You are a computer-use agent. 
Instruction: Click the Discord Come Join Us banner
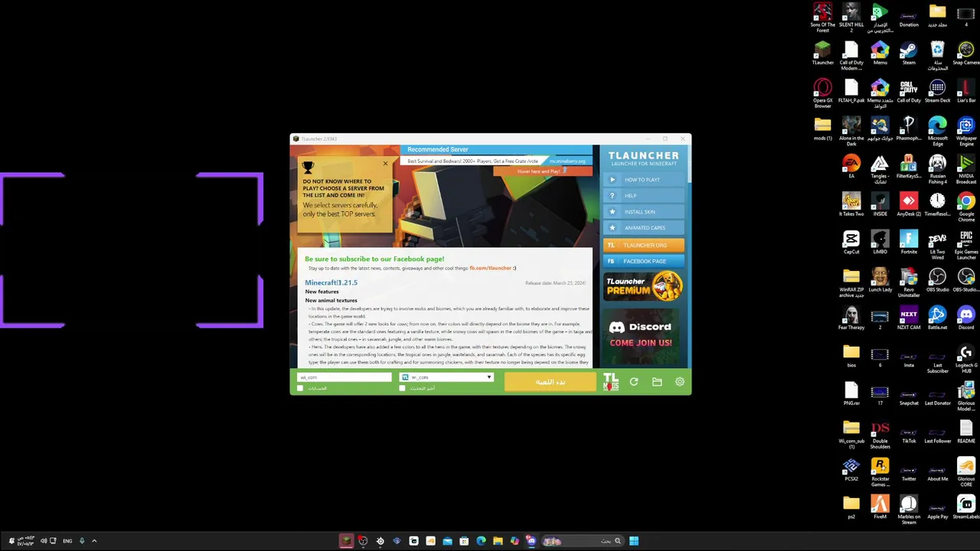(x=643, y=335)
